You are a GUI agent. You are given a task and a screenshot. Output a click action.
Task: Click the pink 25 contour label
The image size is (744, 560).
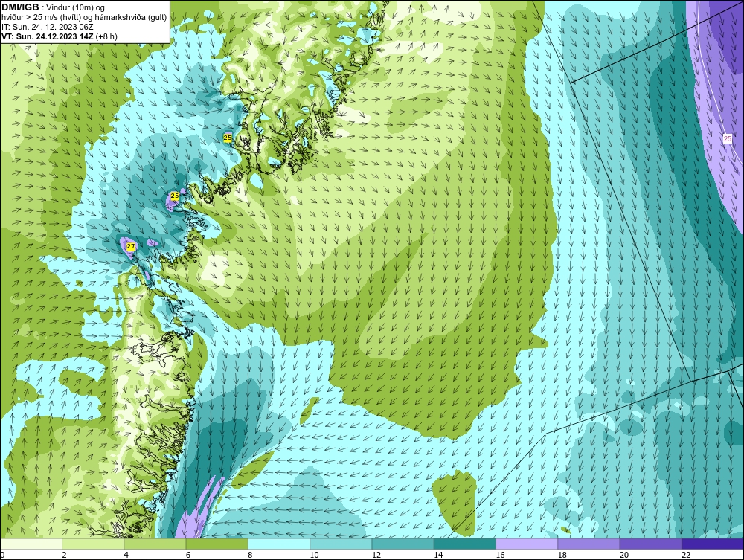tap(728, 138)
